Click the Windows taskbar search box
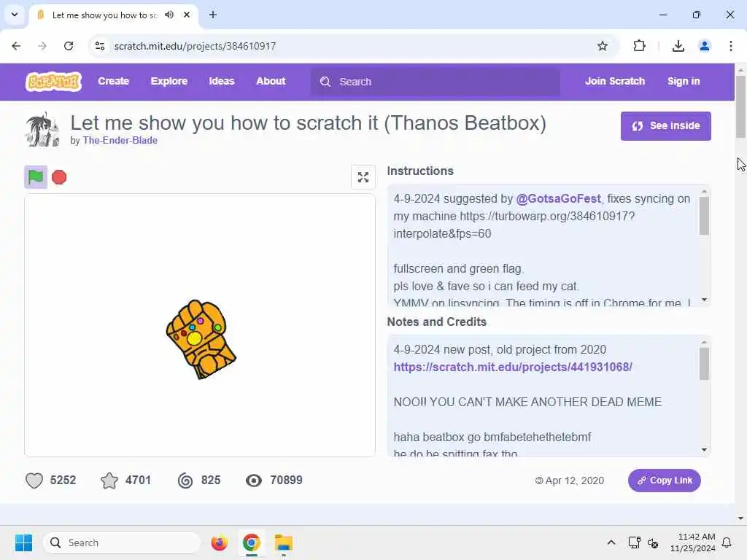 [x=123, y=542]
